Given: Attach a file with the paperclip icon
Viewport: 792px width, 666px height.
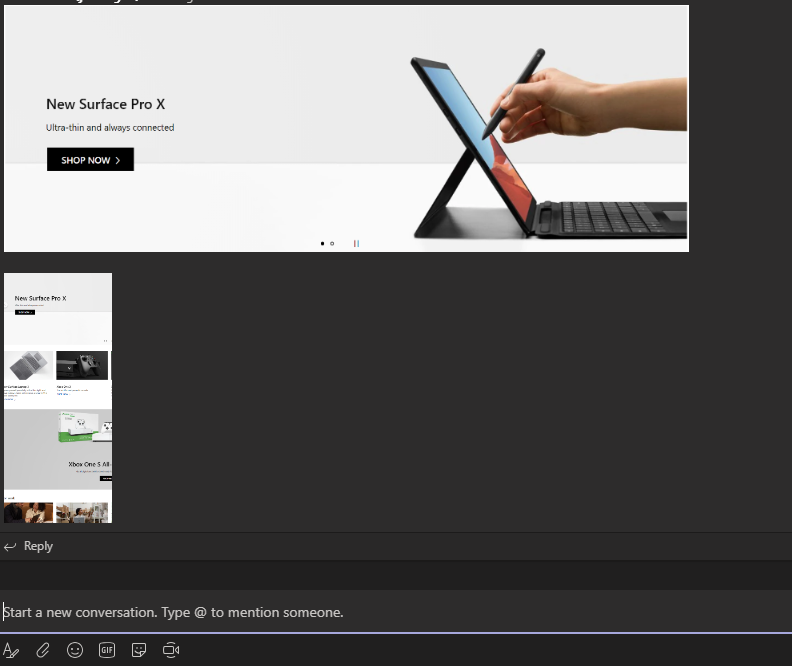Looking at the screenshot, I should tap(43, 650).
